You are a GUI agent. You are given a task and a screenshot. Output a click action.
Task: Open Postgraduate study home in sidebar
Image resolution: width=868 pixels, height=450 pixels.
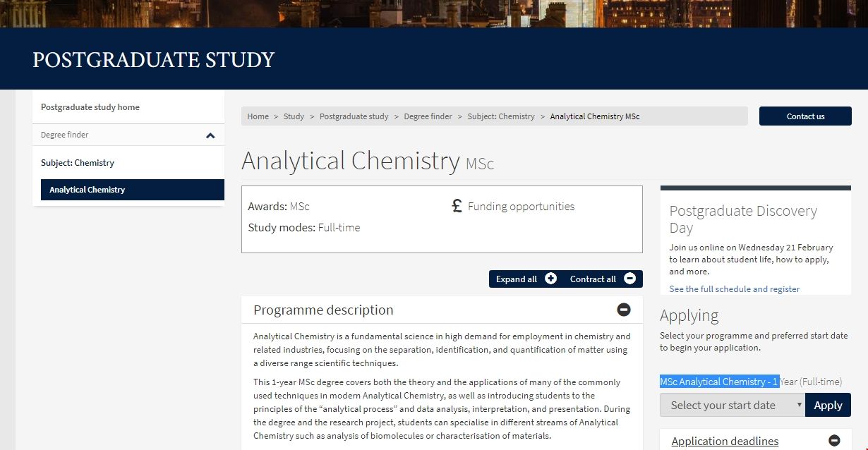click(x=90, y=107)
